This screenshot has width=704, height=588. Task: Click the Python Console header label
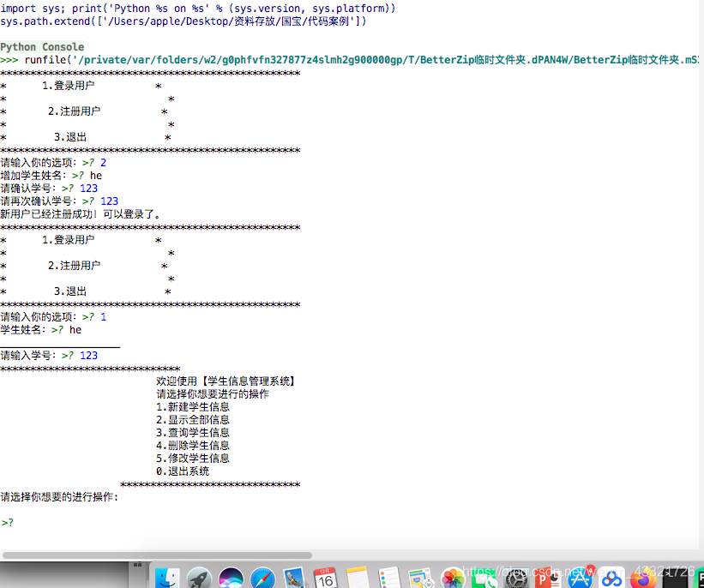click(42, 46)
